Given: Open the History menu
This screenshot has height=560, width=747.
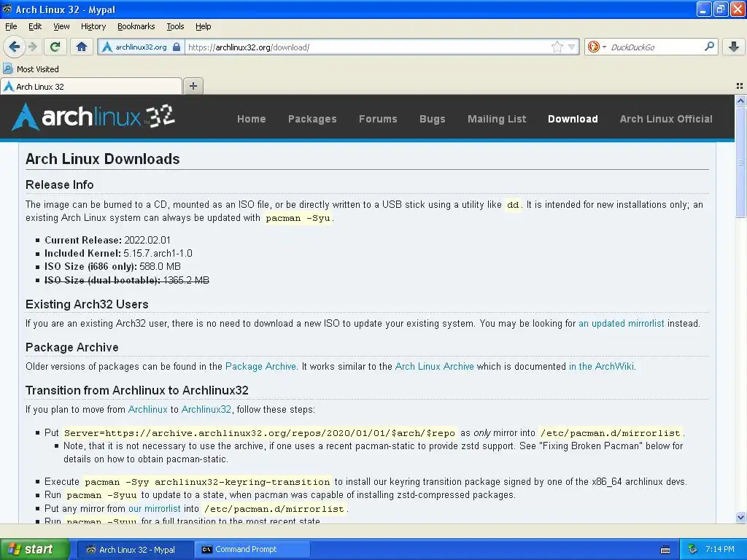Looking at the screenshot, I should point(93,26).
